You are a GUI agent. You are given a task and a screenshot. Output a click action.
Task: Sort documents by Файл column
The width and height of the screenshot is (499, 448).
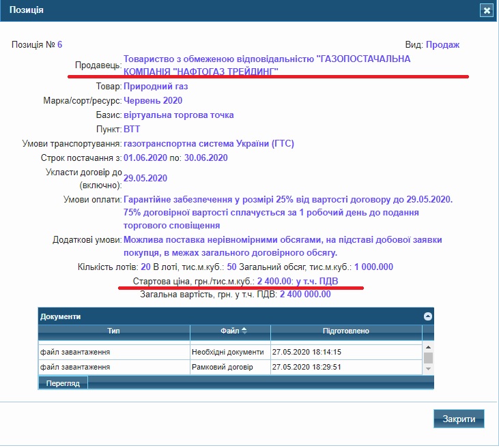230,331
